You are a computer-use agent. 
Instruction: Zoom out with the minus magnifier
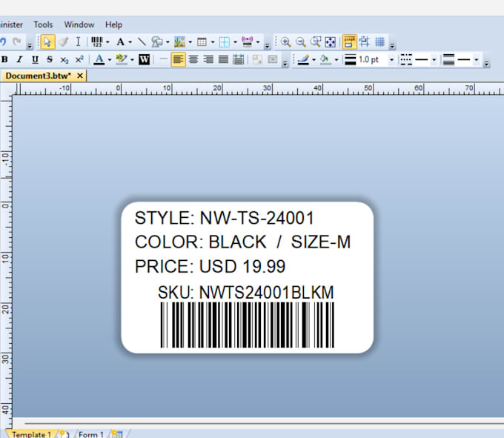coord(300,42)
